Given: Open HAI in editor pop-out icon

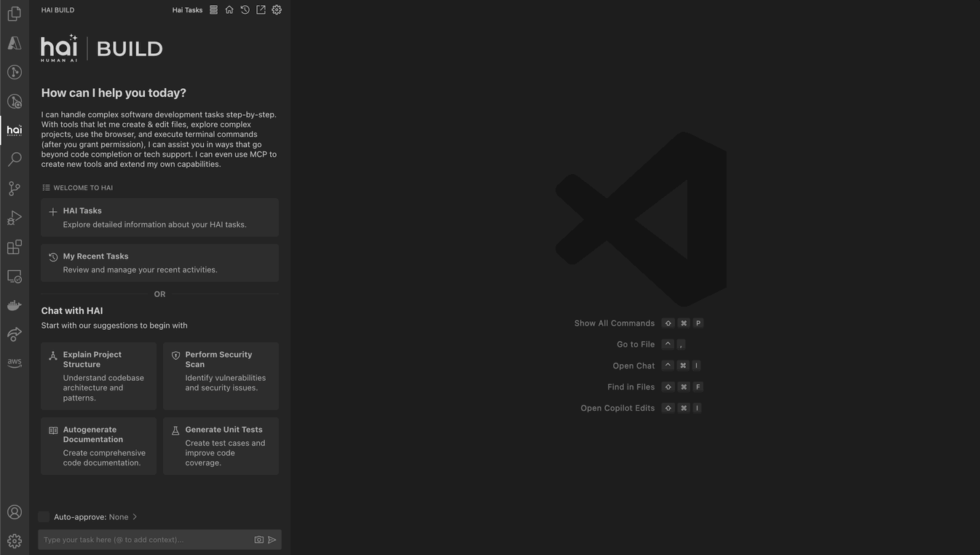Looking at the screenshot, I should point(261,10).
